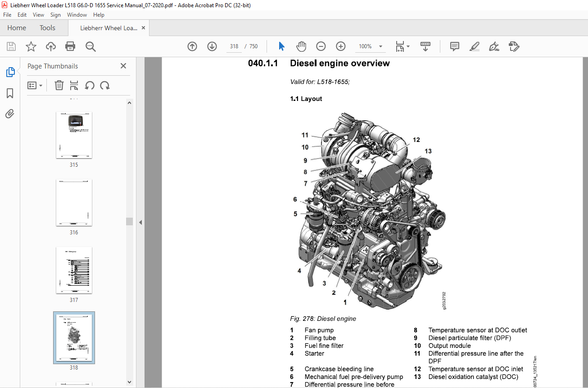Image resolution: width=588 pixels, height=388 pixels.
Task: Activate the Hand pan tool
Action: pyautogui.click(x=301, y=46)
